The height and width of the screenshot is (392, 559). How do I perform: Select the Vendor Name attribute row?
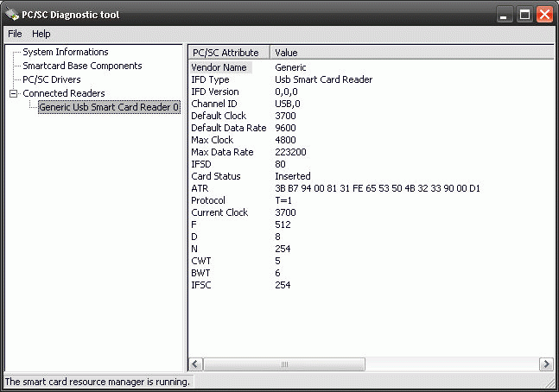pos(219,67)
